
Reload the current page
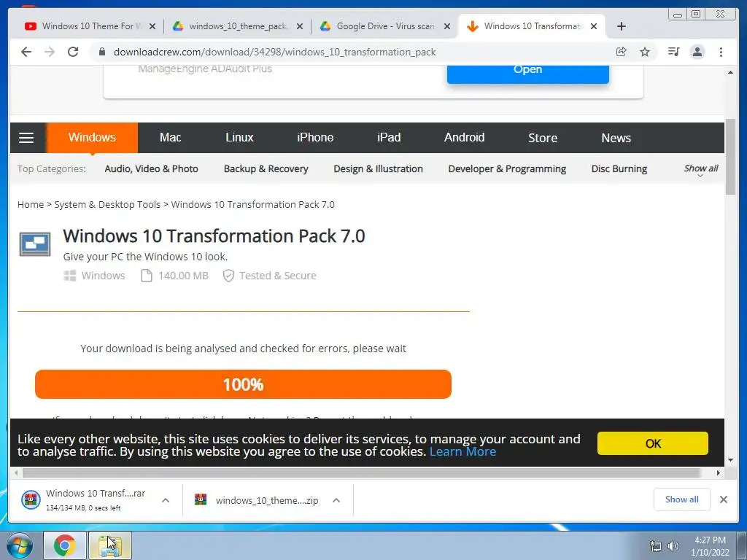pos(73,52)
